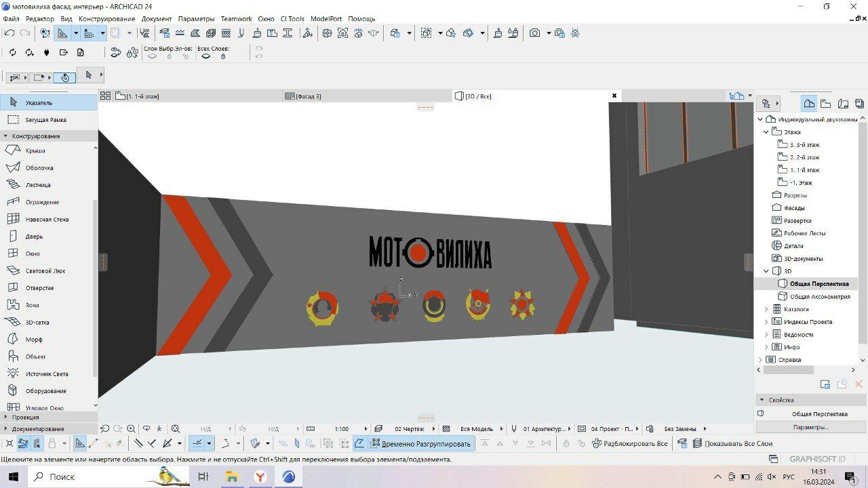Toggle the guide lines ruler button in toolbar

(62, 33)
